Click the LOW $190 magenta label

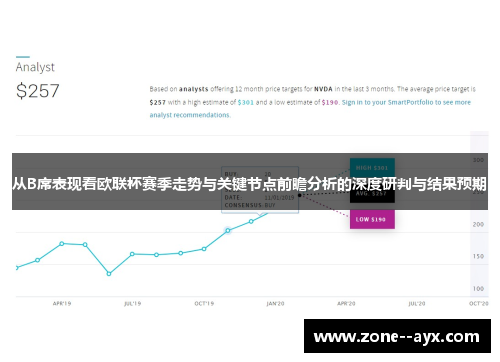coord(372,219)
